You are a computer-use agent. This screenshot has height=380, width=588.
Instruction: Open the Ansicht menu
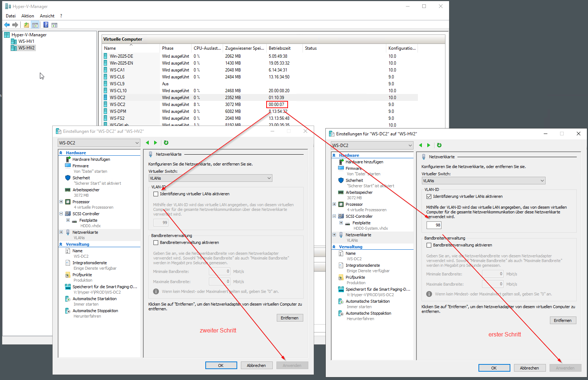click(47, 16)
